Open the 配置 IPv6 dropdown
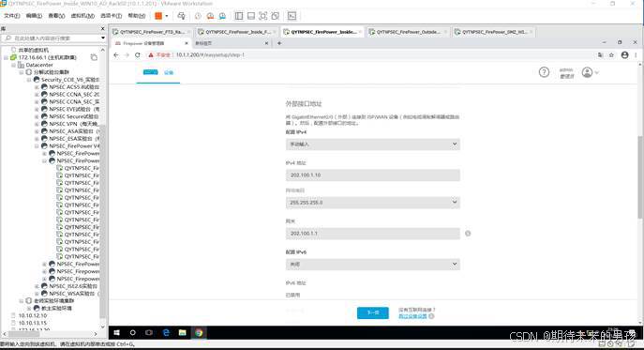This screenshot has width=644, height=350. [x=372, y=264]
